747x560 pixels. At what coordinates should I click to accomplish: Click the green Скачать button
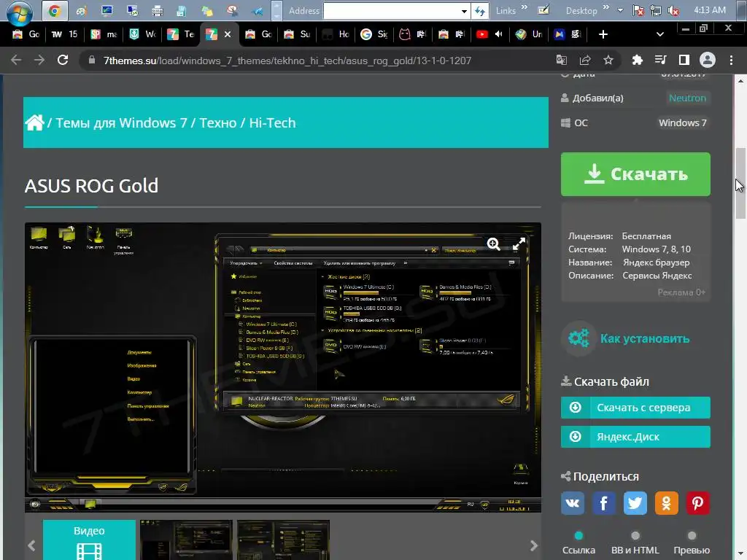(x=635, y=174)
